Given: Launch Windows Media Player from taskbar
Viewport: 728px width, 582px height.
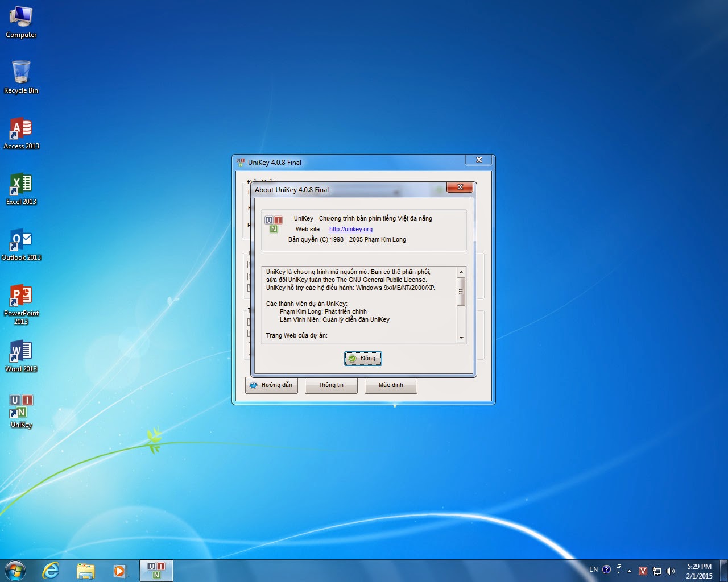Looking at the screenshot, I should pos(119,571).
